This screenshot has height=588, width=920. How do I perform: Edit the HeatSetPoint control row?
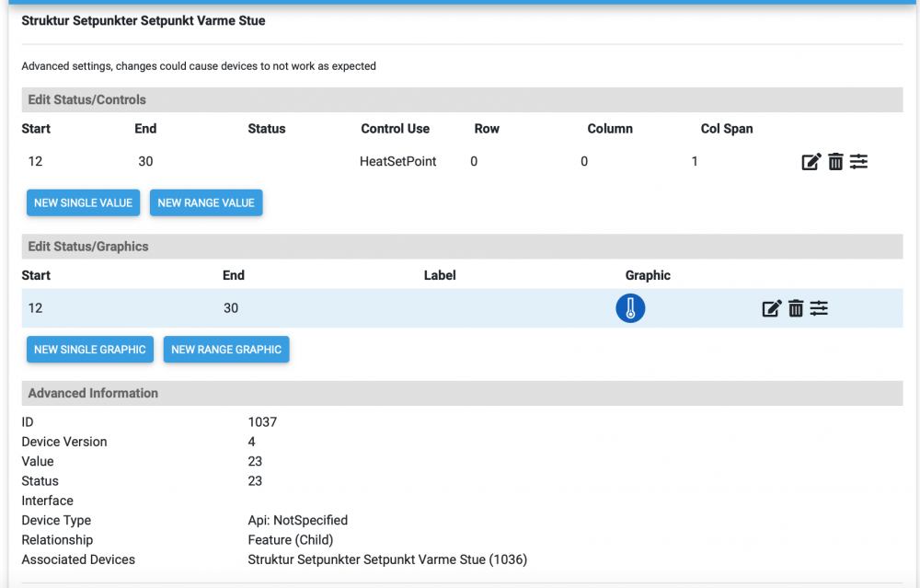[x=811, y=162]
